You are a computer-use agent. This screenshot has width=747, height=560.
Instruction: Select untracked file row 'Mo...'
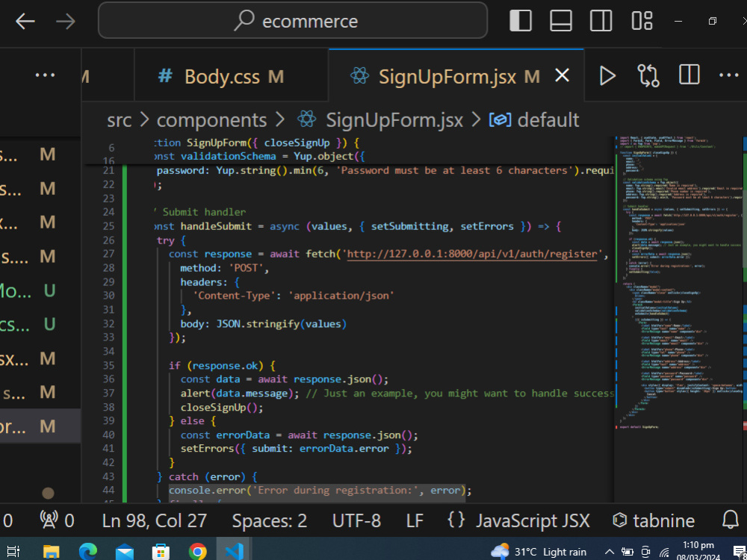(x=40, y=290)
